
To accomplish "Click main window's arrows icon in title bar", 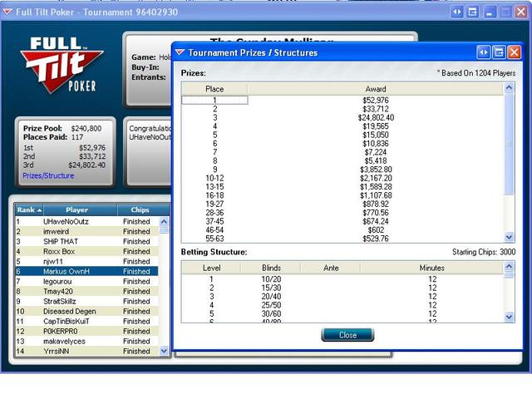I will point(457,12).
